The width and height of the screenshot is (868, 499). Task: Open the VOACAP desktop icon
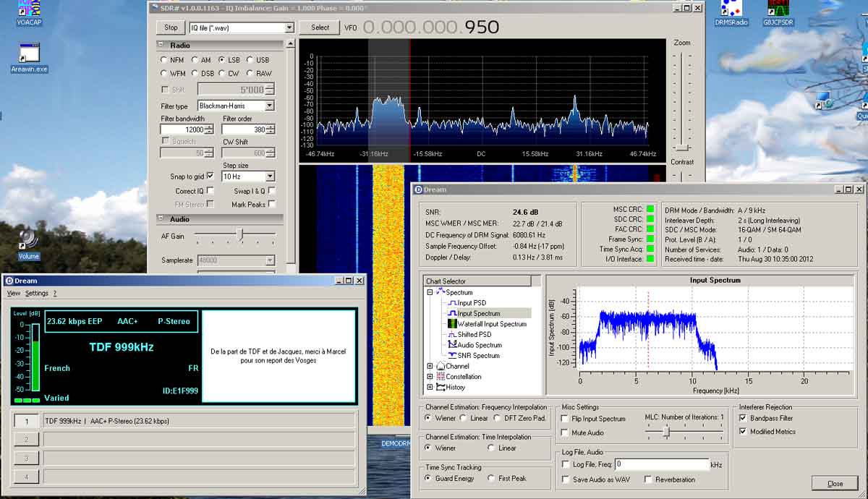tap(27, 12)
